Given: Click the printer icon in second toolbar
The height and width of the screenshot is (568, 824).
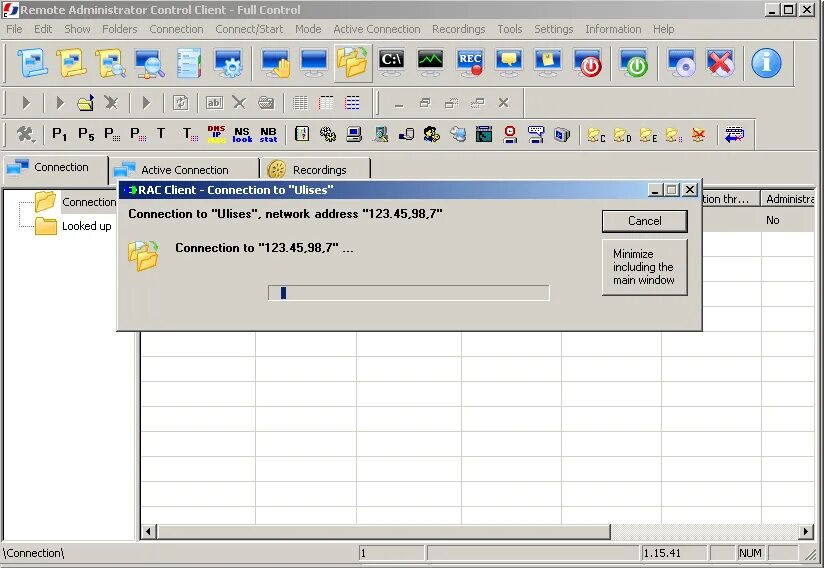Looking at the screenshot, I should pos(266,102).
